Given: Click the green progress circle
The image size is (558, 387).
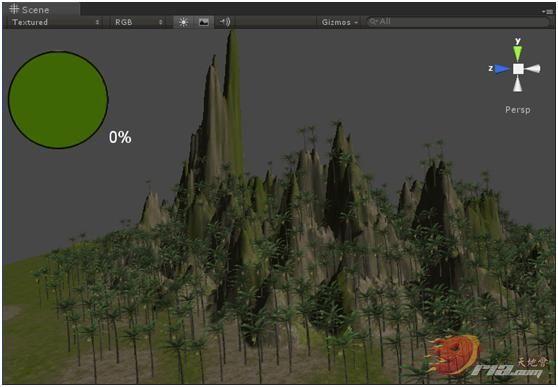Looking at the screenshot, I should click(x=58, y=100).
